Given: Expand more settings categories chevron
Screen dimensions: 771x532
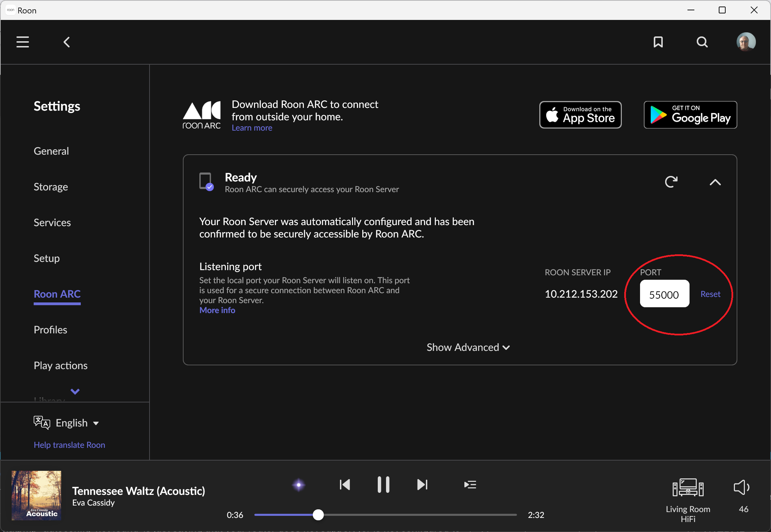Looking at the screenshot, I should tap(75, 391).
